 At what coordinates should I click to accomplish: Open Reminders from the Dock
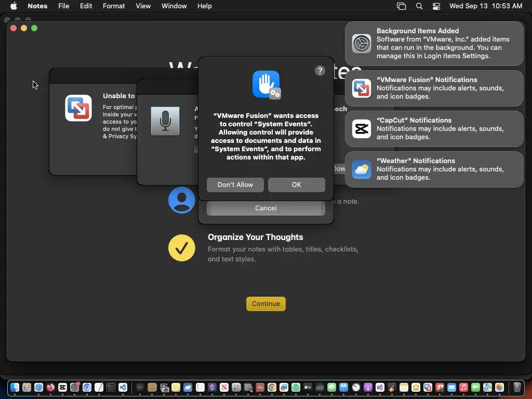(200, 387)
